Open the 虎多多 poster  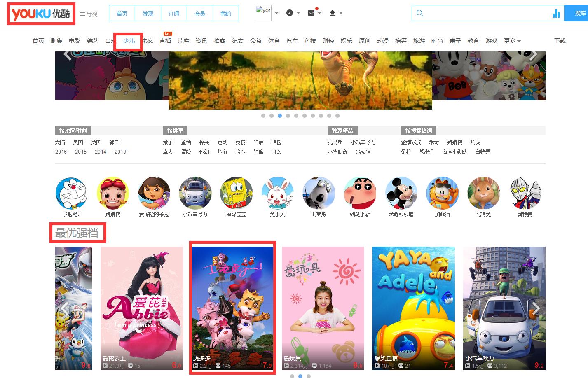pyautogui.click(x=232, y=308)
